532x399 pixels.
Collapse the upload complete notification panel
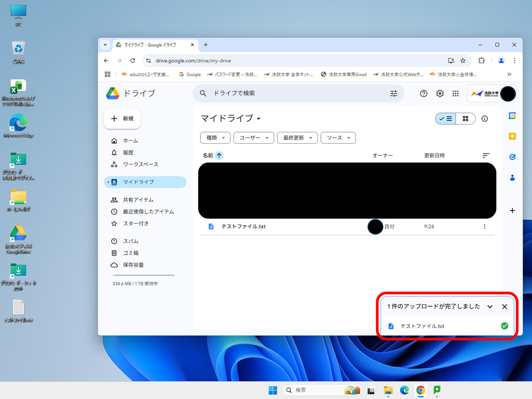tap(490, 307)
